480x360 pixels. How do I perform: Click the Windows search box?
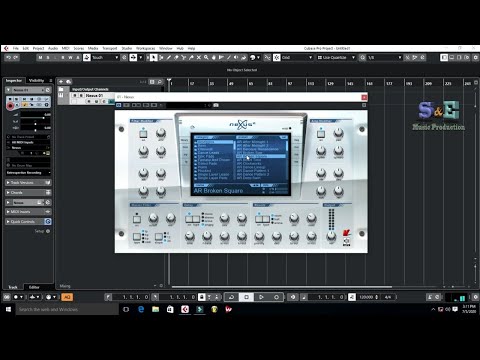coord(67,309)
